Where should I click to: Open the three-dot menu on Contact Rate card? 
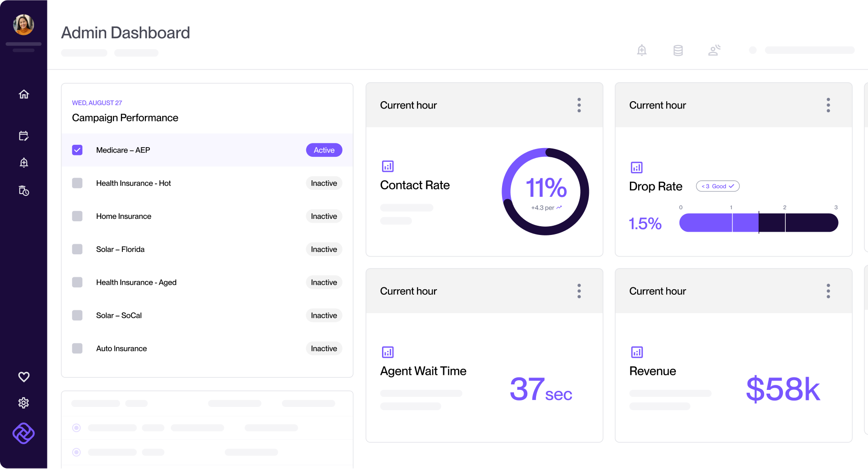pyautogui.click(x=579, y=105)
